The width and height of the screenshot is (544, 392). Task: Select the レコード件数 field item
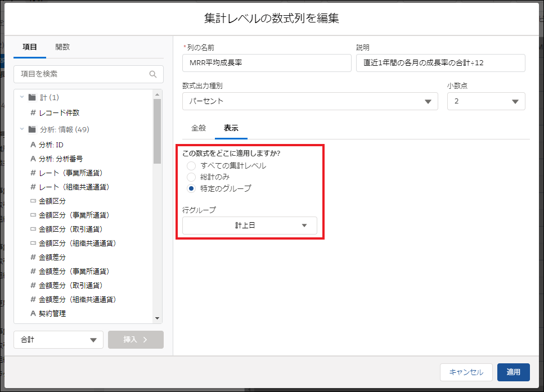[59, 113]
